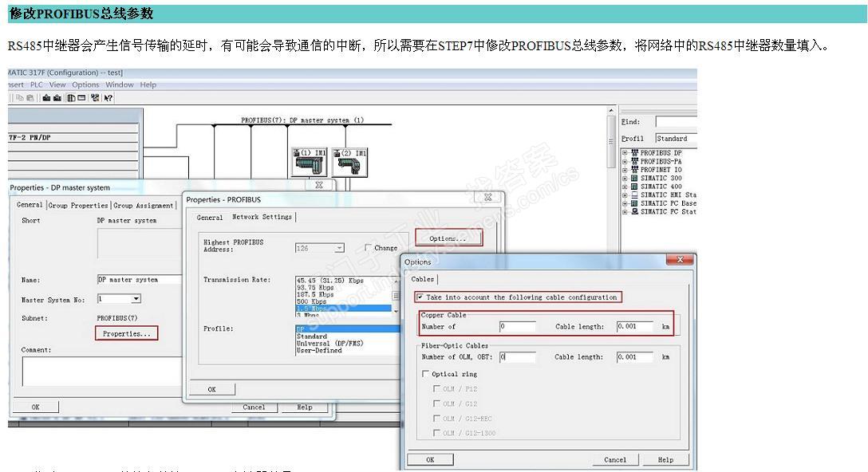
Task: Open the Master System No dropdown
Action: (x=136, y=299)
